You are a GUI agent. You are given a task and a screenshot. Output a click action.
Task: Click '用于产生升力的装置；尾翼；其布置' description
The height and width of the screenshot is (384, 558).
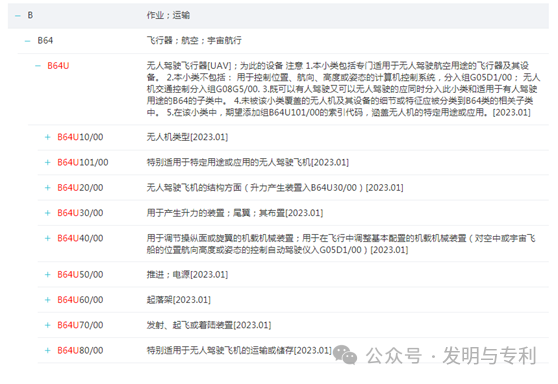235,213
